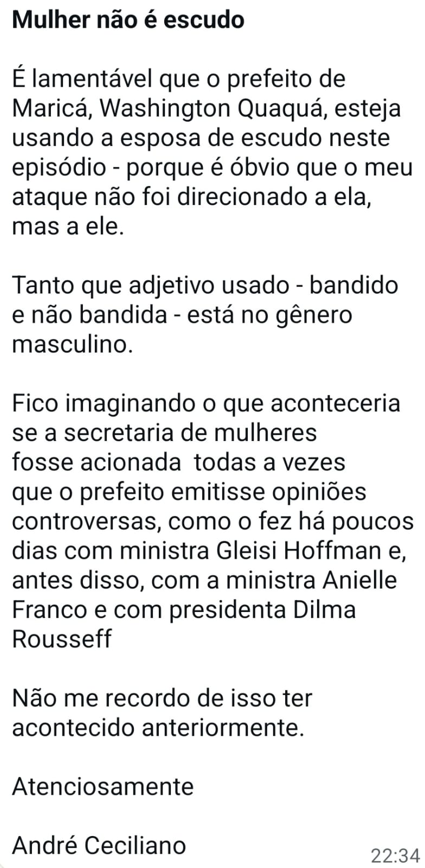This screenshot has height=868, width=425.
Task: Click the surname "Rousseff"
Action: (x=61, y=639)
